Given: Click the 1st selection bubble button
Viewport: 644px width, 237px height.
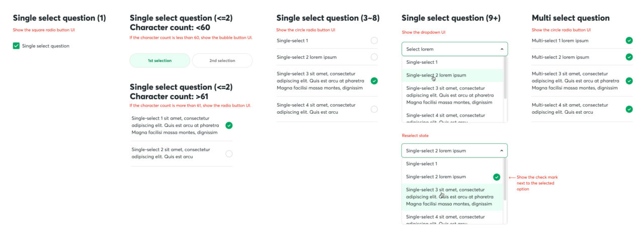Looking at the screenshot, I should pos(160,60).
